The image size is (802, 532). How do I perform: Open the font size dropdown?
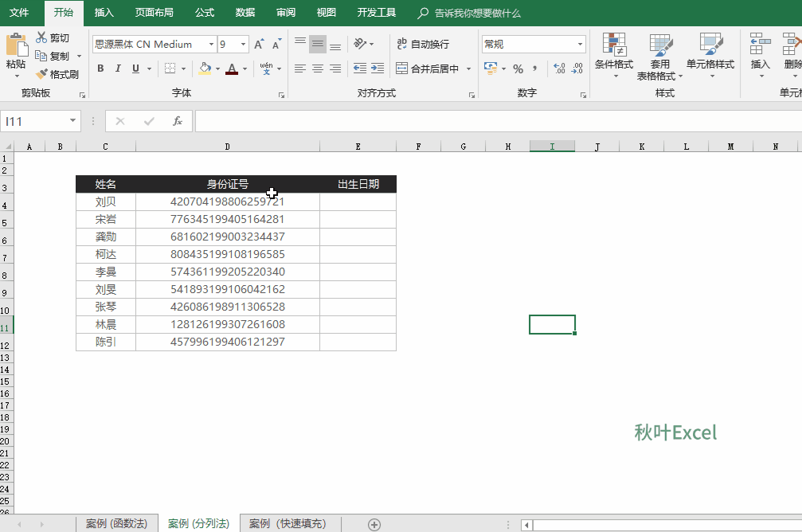[244, 45]
